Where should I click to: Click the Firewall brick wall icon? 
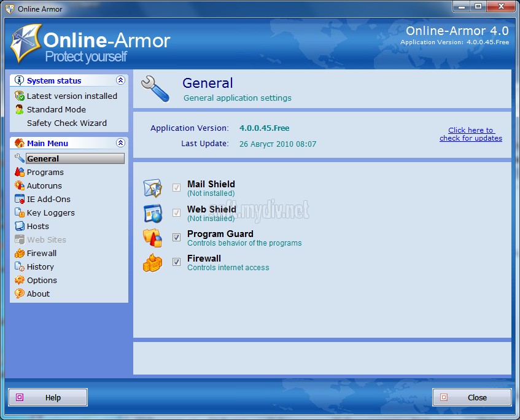click(152, 263)
